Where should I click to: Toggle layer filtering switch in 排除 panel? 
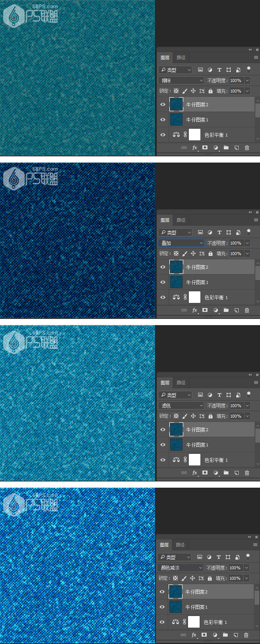coord(249,70)
